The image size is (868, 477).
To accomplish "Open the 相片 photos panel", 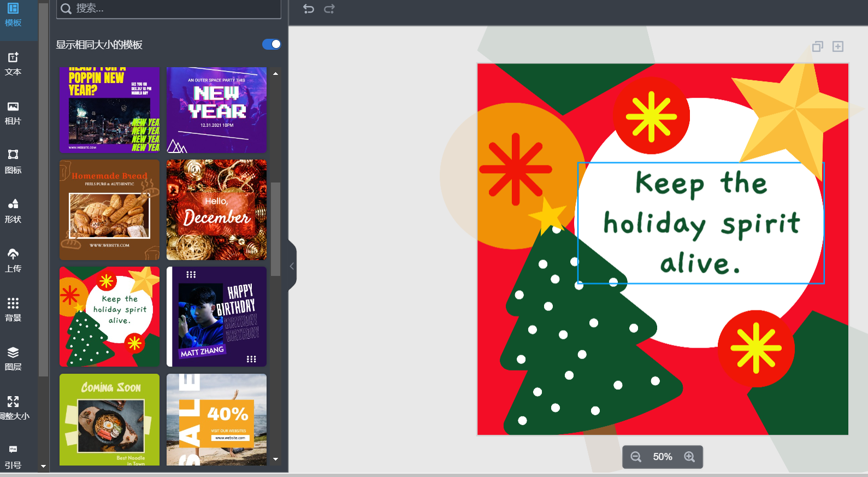I will pos(13,113).
